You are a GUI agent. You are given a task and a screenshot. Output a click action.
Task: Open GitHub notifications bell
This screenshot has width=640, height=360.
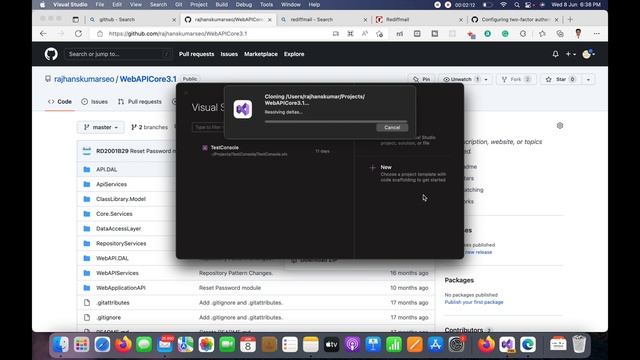point(556,54)
